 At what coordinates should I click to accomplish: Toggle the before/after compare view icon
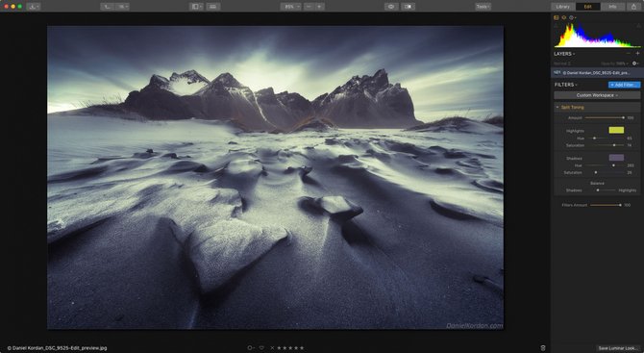point(408,7)
